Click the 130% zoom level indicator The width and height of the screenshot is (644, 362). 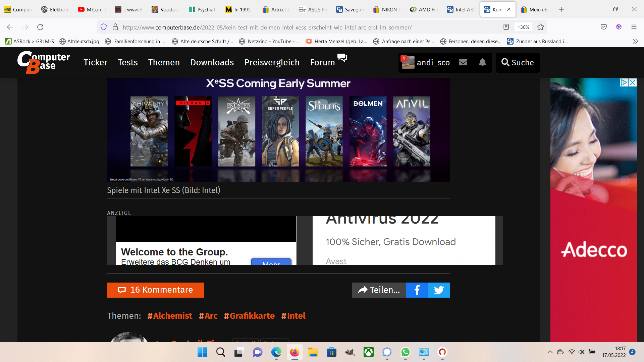coord(523,27)
